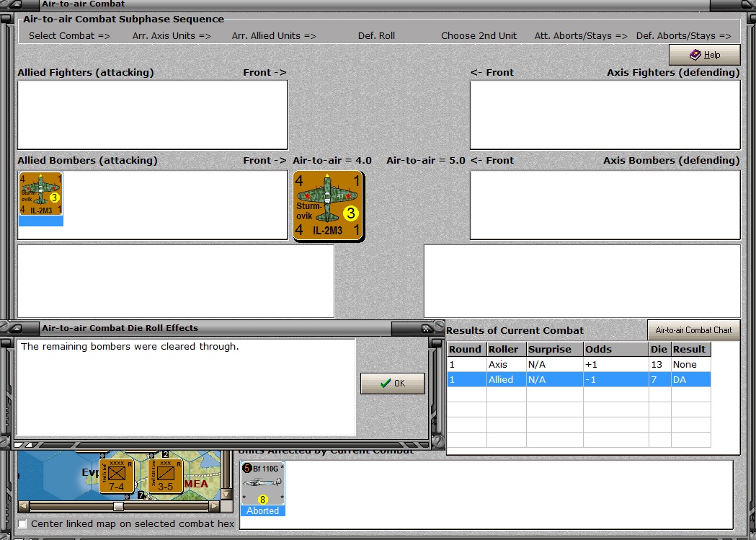Click the Roller column header

(x=506, y=349)
